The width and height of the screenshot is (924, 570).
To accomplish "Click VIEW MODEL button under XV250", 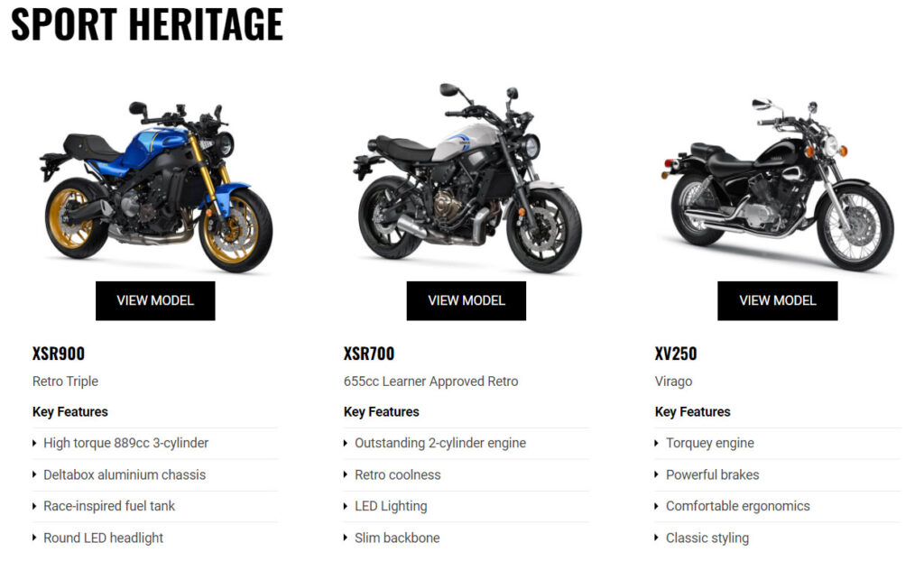I will pos(777,301).
